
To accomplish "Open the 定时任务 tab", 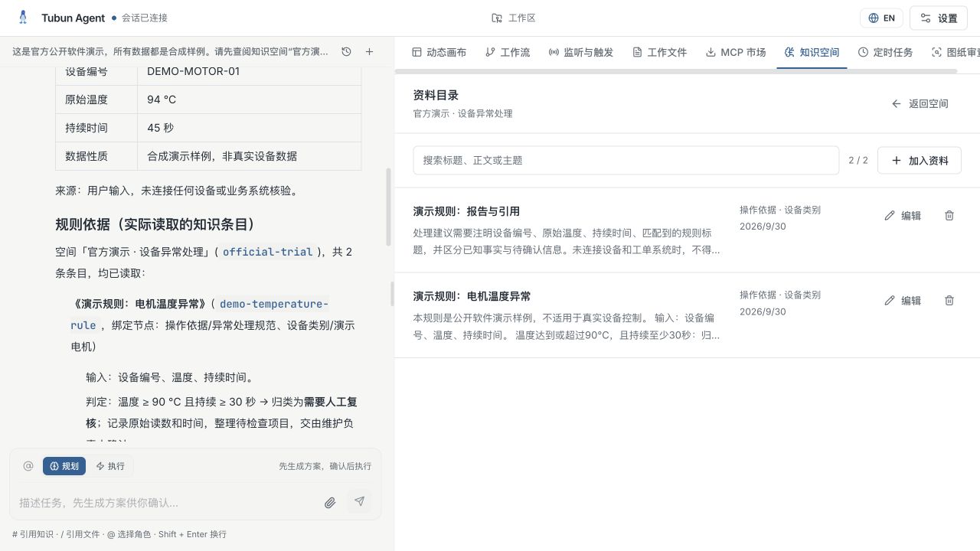I will point(885,52).
